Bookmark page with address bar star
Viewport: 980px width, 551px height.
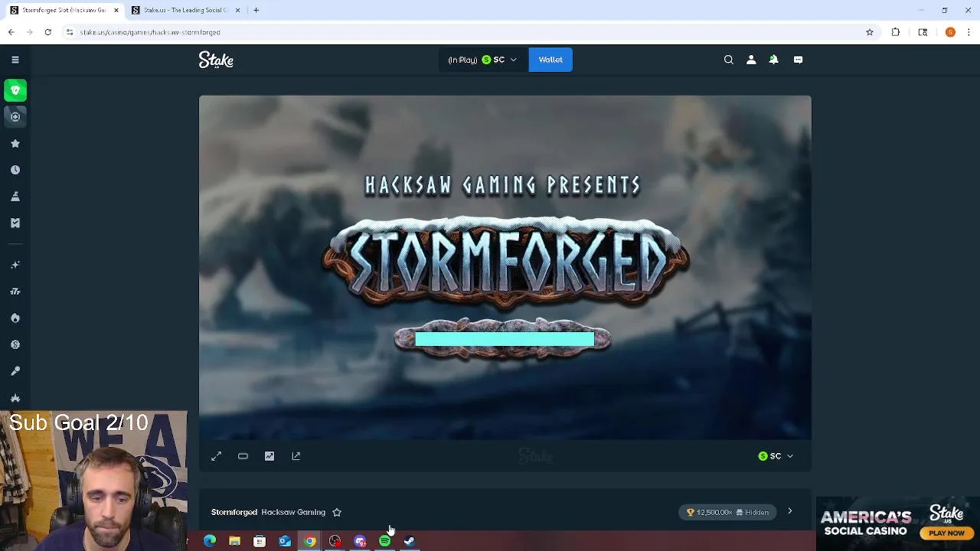870,32
